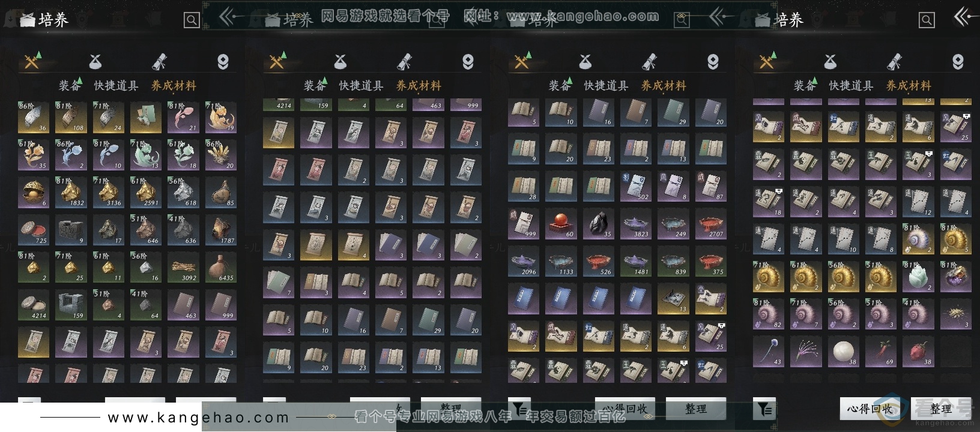980x432 pixels.
Task: Switch to 快捷道具 tab in the fourth panel
Action: click(851, 86)
